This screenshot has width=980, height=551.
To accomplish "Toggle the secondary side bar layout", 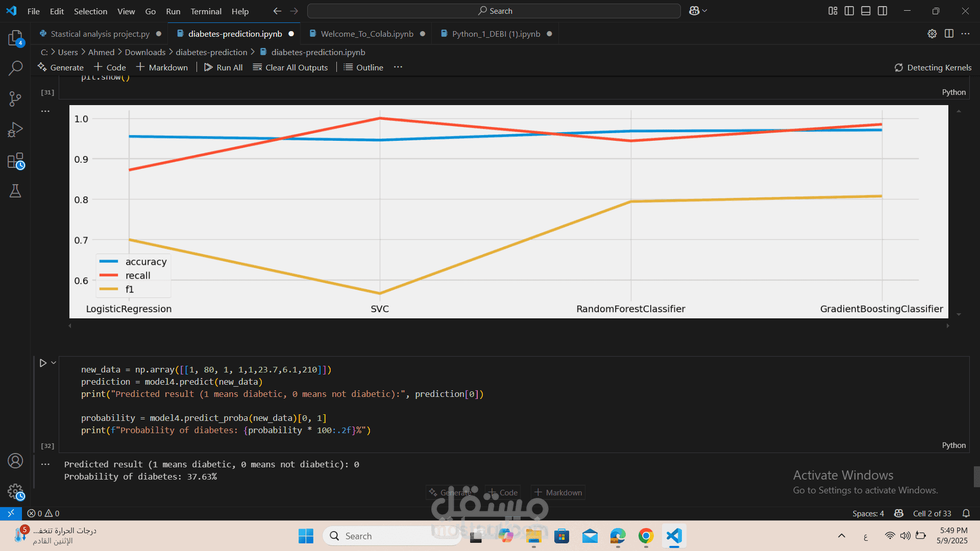I will 883,11.
